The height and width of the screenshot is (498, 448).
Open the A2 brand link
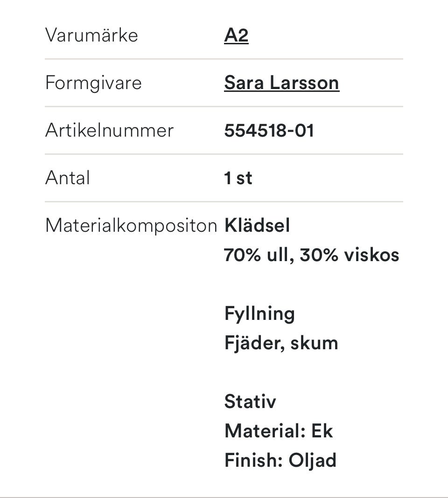(236, 35)
